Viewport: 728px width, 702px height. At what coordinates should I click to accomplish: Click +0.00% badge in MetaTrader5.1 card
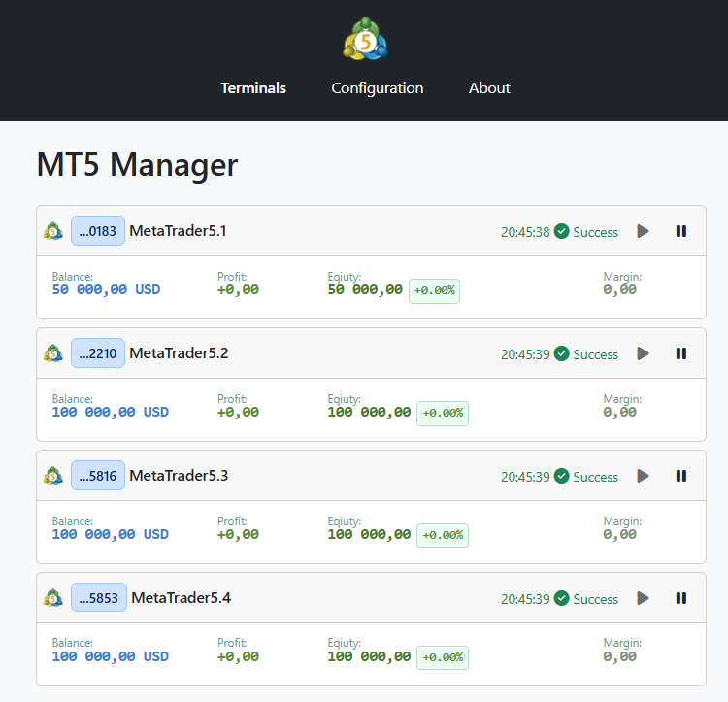coord(434,291)
